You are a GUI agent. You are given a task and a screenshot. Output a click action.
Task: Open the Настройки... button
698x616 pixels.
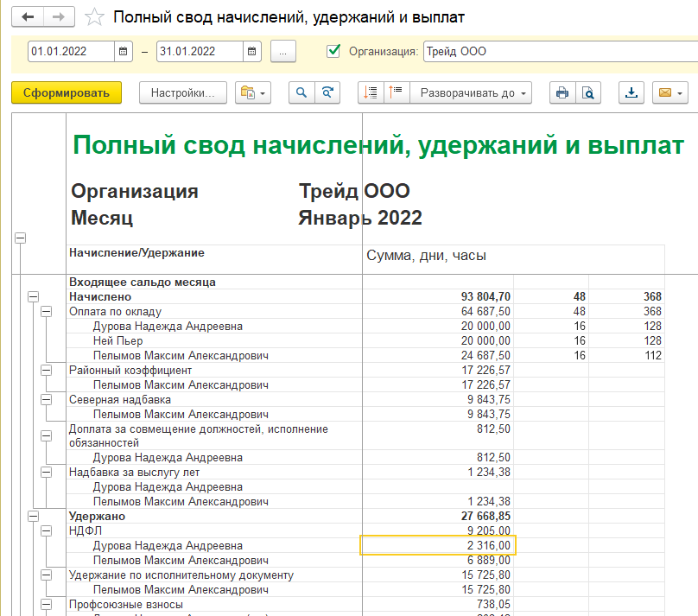point(182,93)
